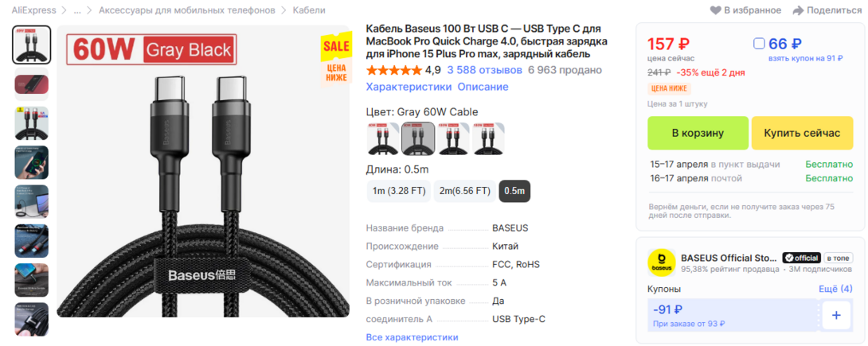
Task: Expand «Все характеристики» specifications list
Action: 412,337
